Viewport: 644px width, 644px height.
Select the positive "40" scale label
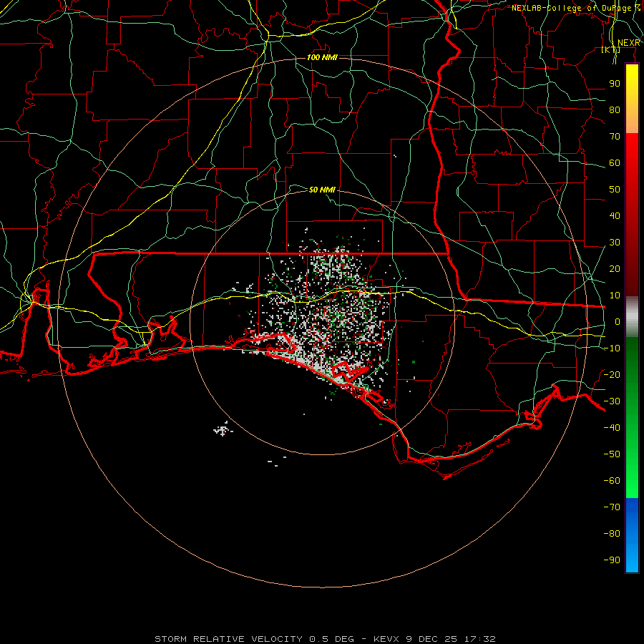click(615, 216)
